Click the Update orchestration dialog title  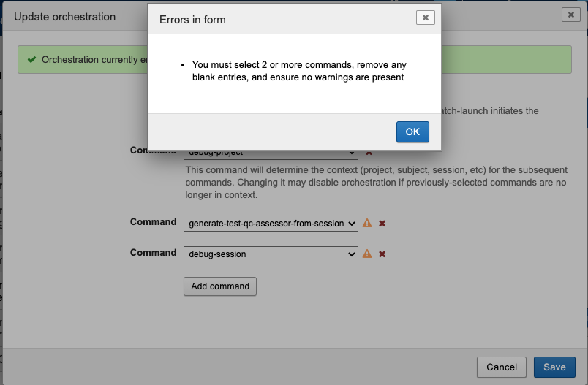[x=65, y=17]
